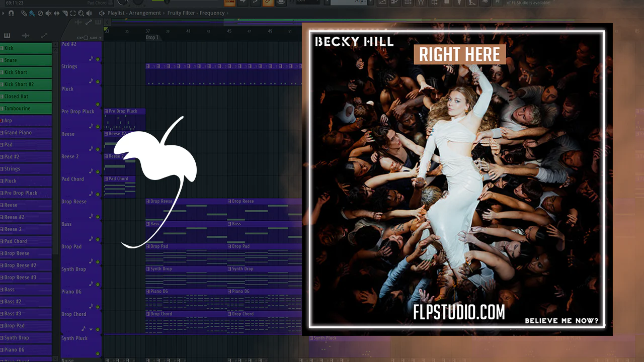Mute the Pad Chord track
644x362 pixels.
tap(98, 195)
